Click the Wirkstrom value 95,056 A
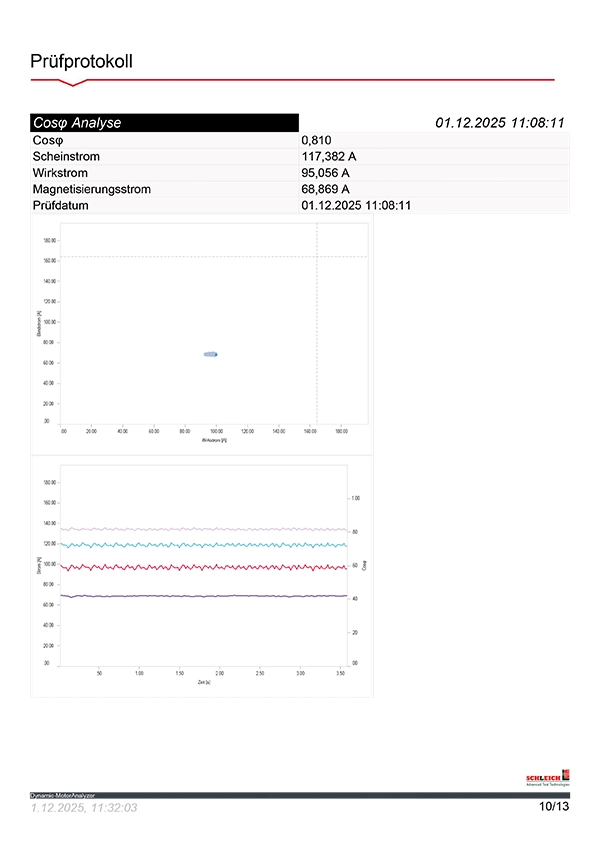 (x=325, y=173)
